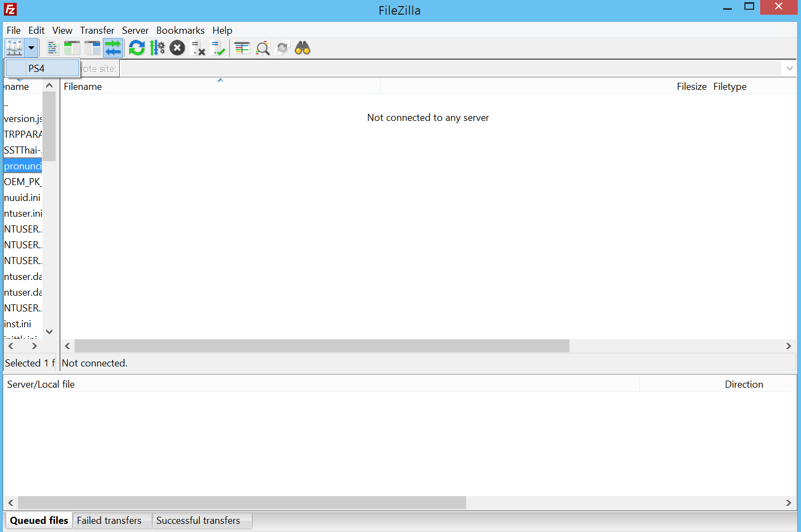
Task: Open the Transfer menu
Action: (97, 30)
